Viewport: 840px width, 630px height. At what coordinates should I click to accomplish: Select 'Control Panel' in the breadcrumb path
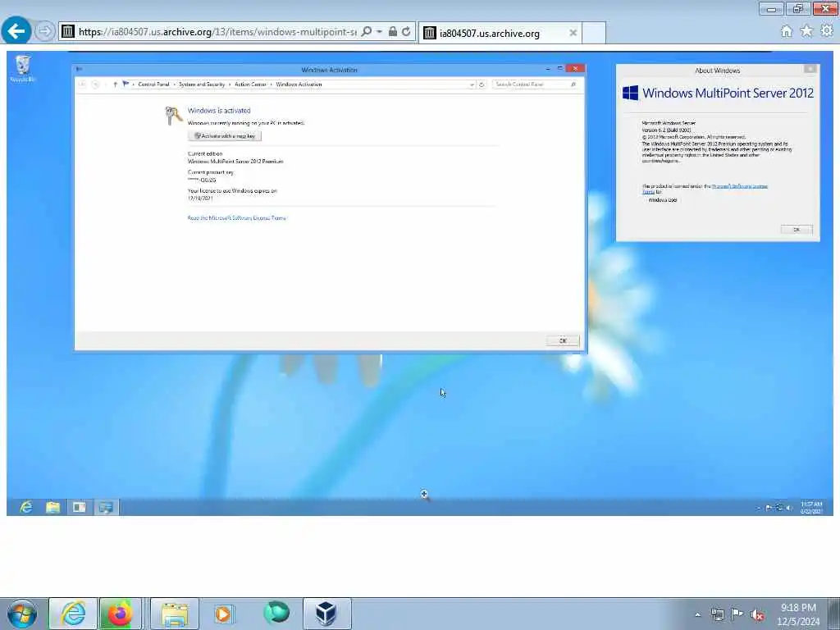tap(153, 84)
